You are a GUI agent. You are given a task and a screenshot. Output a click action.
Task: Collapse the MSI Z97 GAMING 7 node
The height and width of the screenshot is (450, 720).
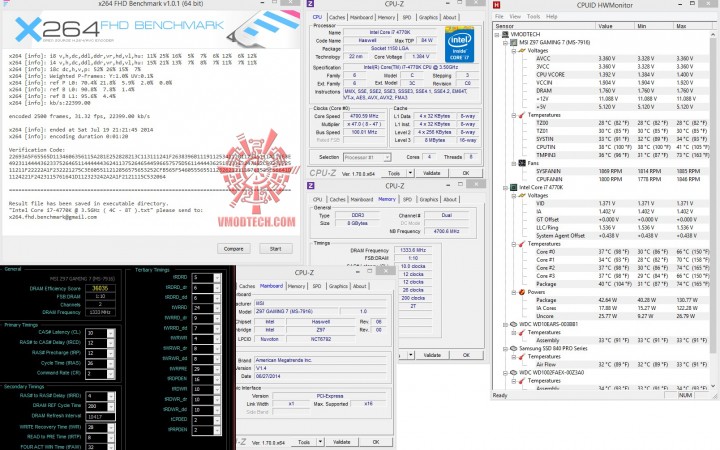click(505, 43)
